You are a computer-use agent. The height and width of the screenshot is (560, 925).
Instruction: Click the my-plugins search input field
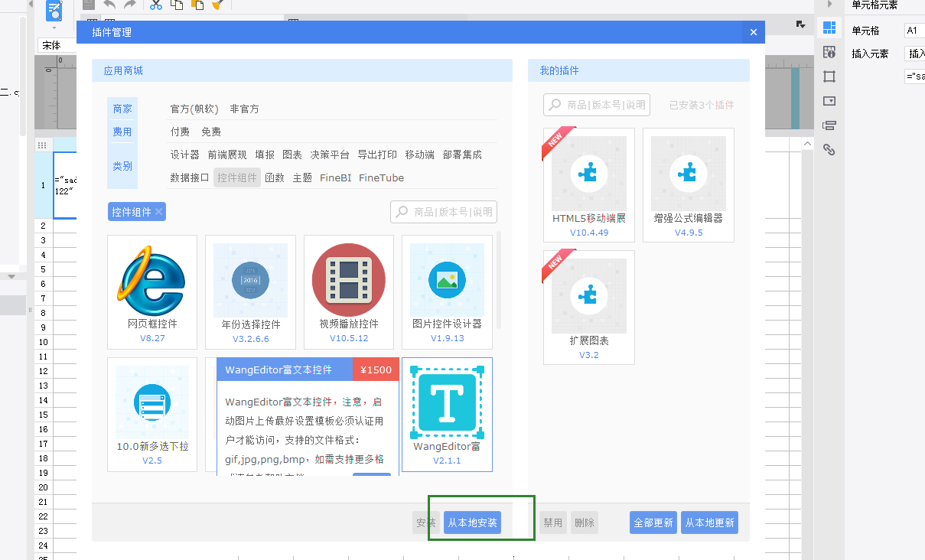pos(597,105)
